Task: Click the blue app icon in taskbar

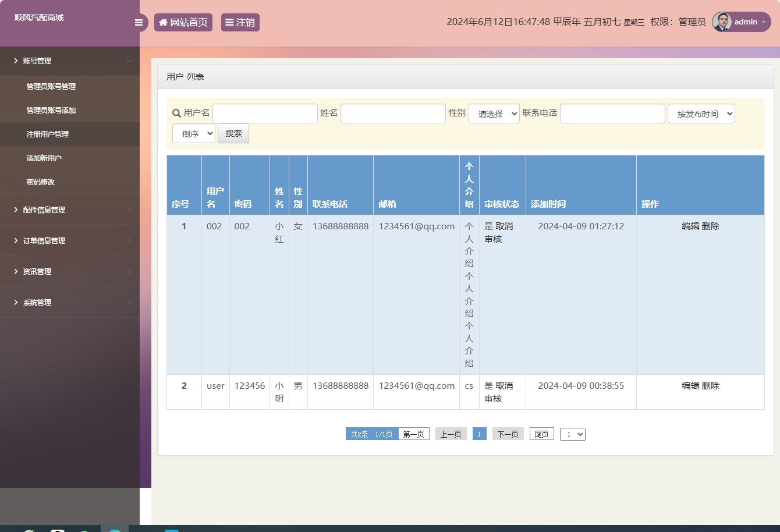Action: coord(171,530)
